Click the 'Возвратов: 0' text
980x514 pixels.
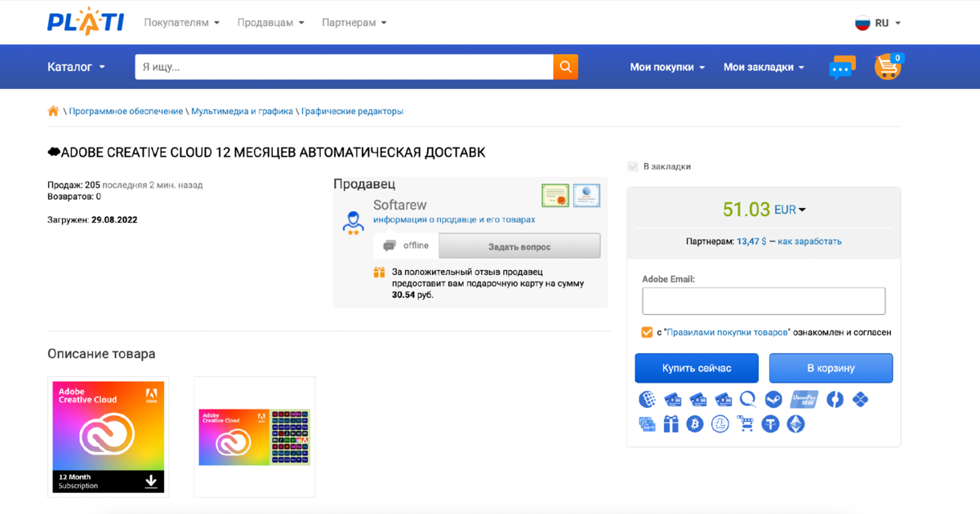(74, 197)
